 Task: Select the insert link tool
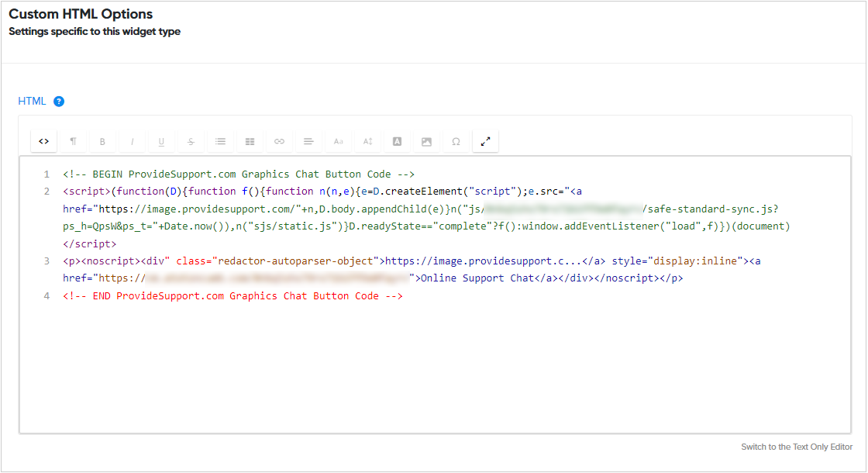pyautogui.click(x=279, y=140)
